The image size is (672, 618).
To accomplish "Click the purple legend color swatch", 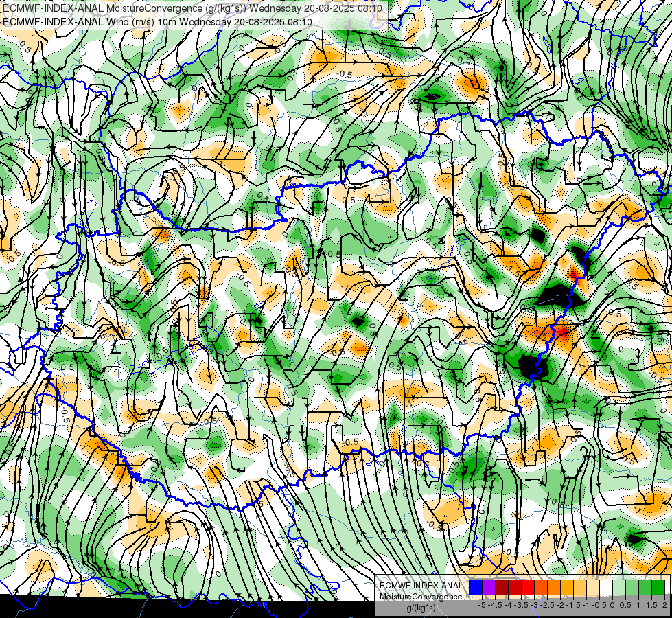I will 489,587.
